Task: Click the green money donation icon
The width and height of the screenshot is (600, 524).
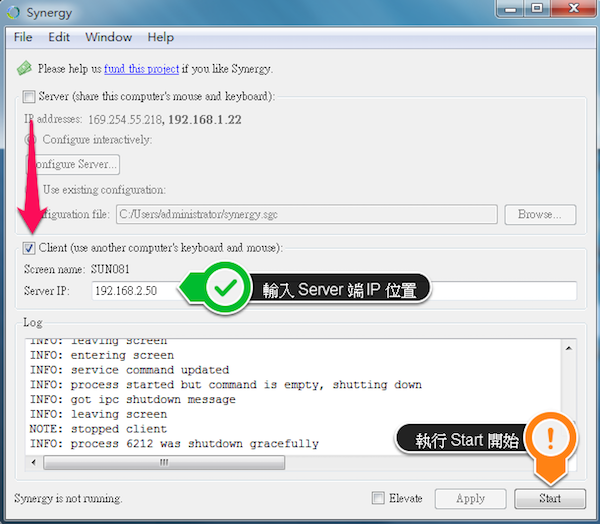Action: pyautogui.click(x=24, y=69)
